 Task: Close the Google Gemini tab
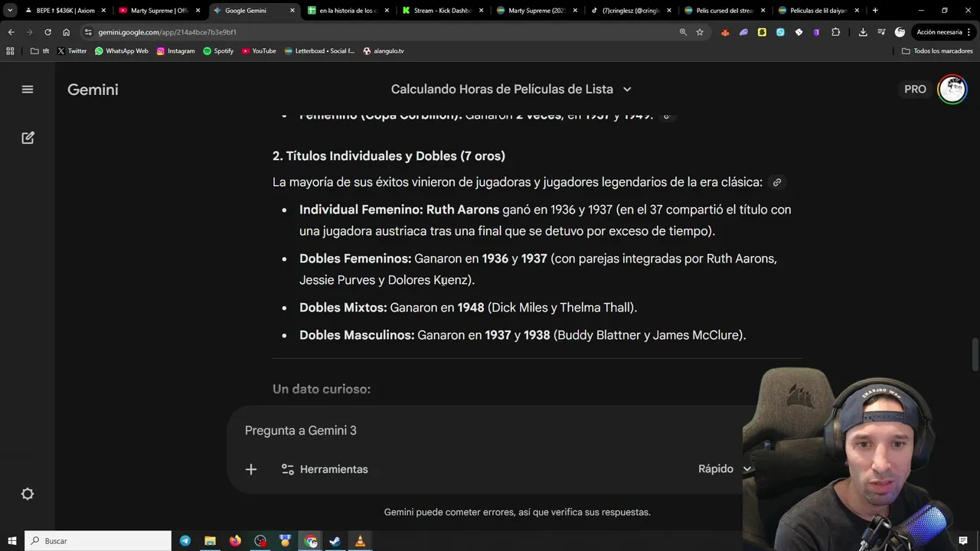tap(292, 11)
